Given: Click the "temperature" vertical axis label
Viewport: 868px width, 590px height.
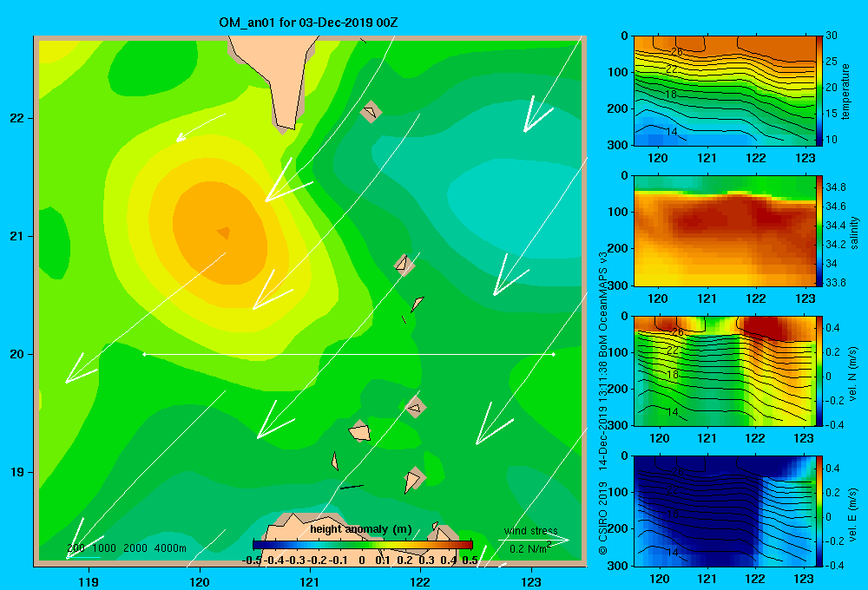Looking at the screenshot, I should coord(845,92).
